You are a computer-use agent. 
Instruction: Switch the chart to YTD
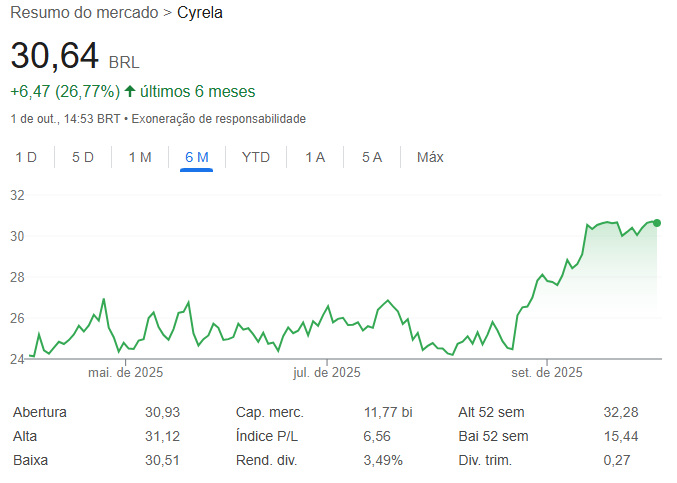point(256,157)
